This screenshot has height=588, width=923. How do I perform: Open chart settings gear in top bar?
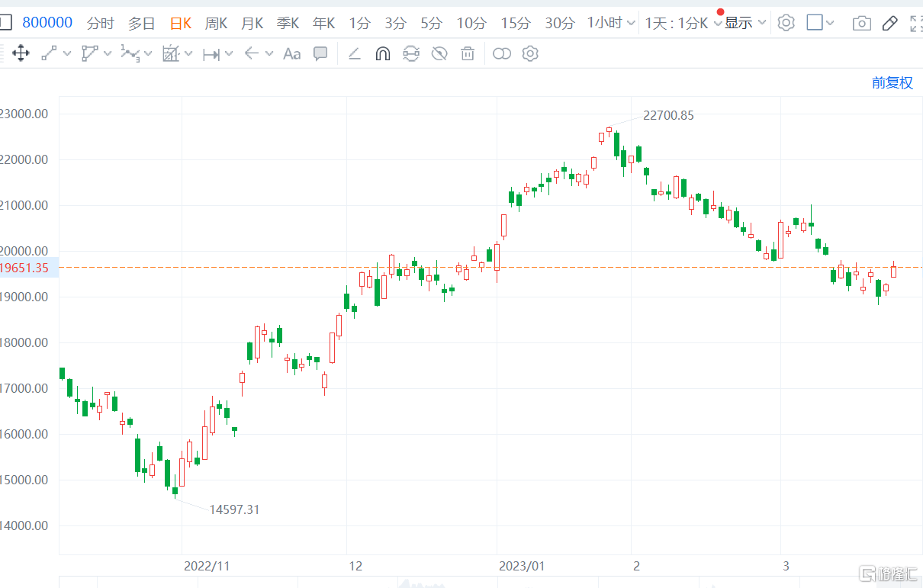click(786, 23)
